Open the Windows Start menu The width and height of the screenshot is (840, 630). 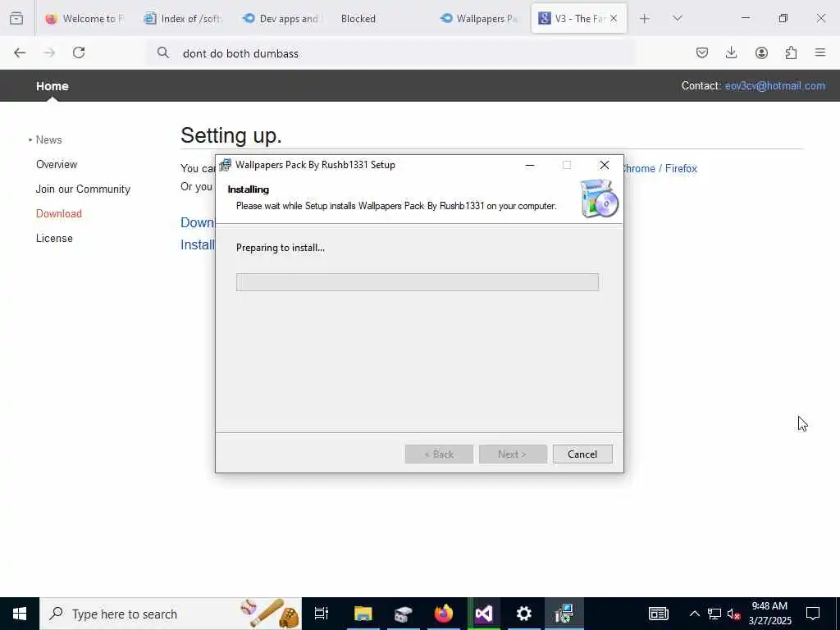(20, 614)
